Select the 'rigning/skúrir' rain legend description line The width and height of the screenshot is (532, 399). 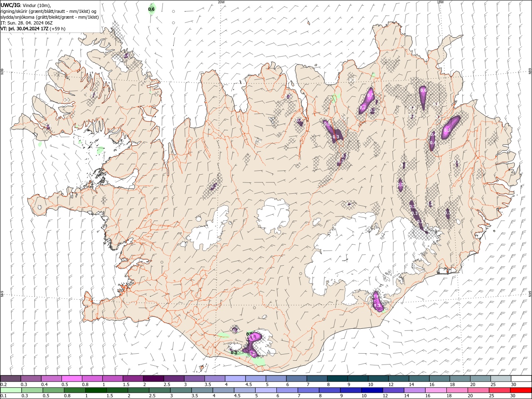[49, 11]
